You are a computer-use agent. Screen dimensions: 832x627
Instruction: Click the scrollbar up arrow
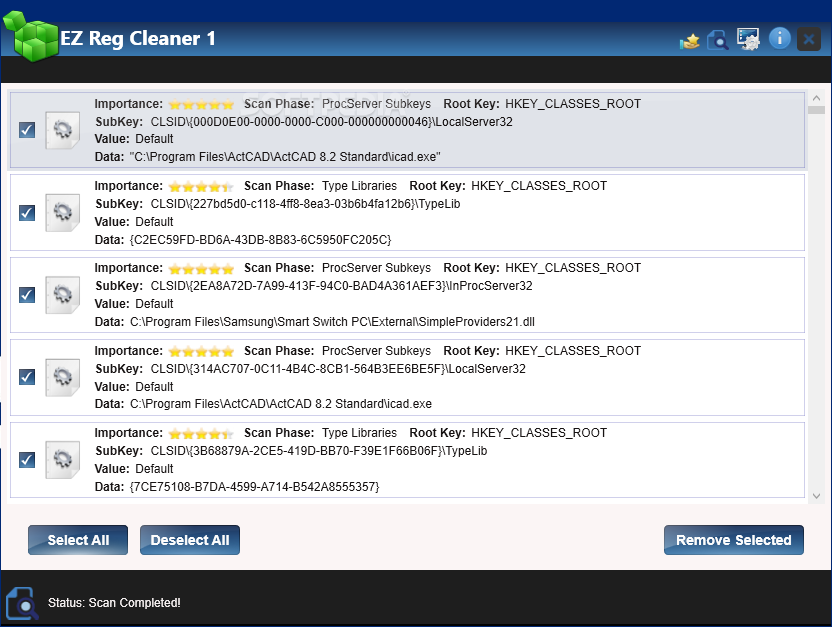point(817,98)
